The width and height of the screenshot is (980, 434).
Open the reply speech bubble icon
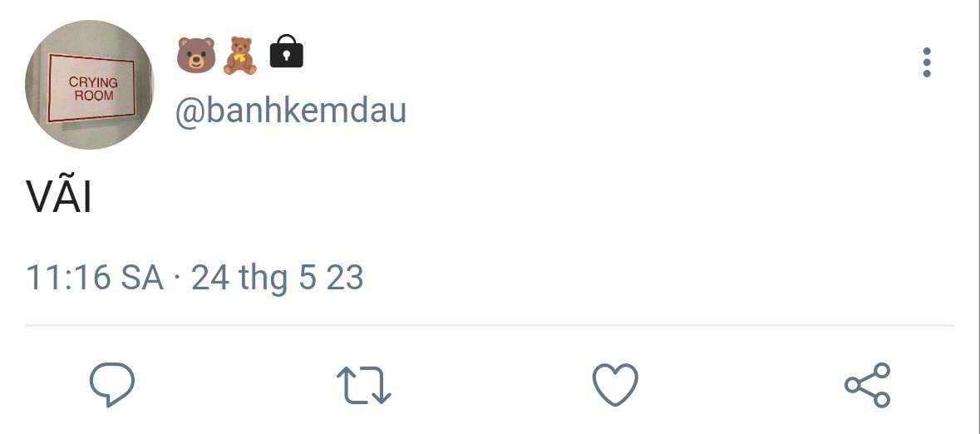pos(112,384)
